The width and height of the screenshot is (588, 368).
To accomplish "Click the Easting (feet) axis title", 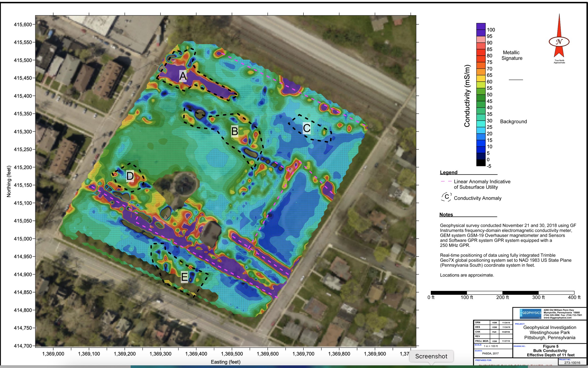I will 225,362.
